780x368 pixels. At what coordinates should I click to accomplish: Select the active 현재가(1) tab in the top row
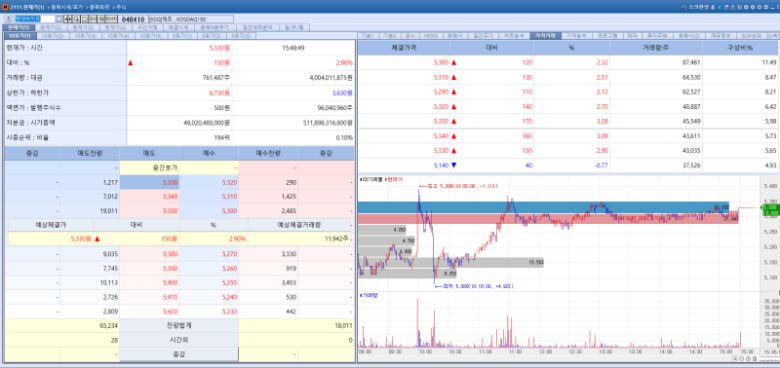18,27
